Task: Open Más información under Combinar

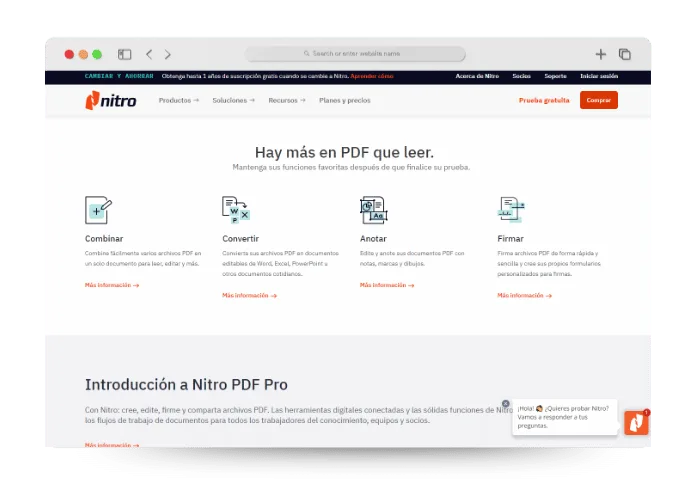Action: 112,285
